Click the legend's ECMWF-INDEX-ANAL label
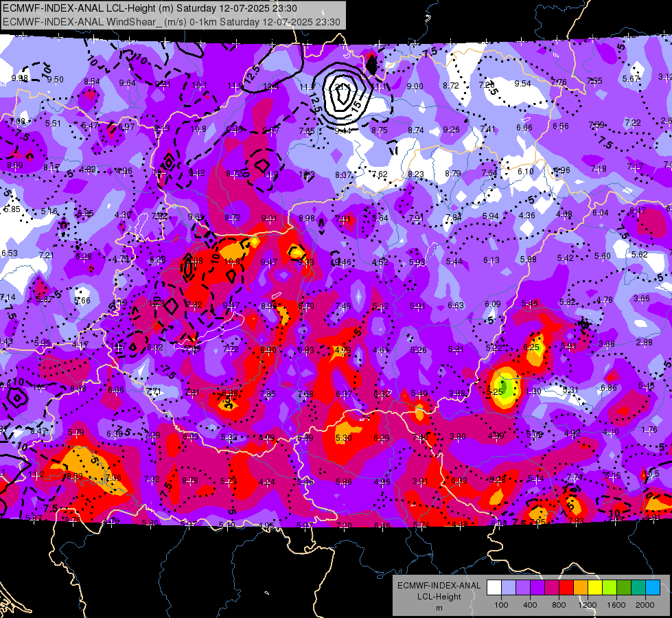 point(439,586)
